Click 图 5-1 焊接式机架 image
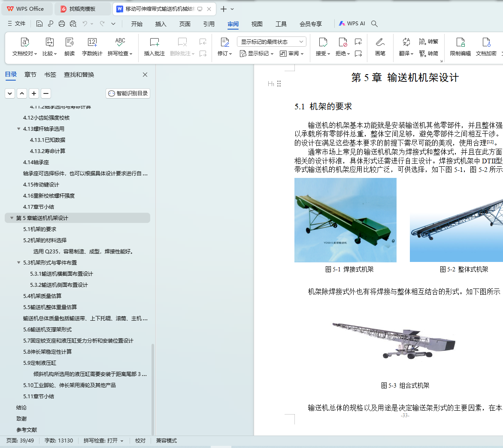503x448 pixels. [345, 220]
